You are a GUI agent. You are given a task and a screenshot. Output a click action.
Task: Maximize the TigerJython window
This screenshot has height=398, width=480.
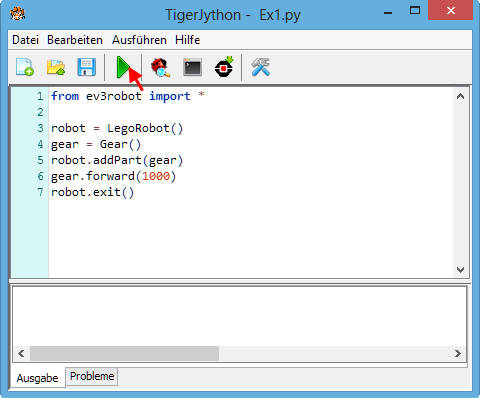coord(415,11)
